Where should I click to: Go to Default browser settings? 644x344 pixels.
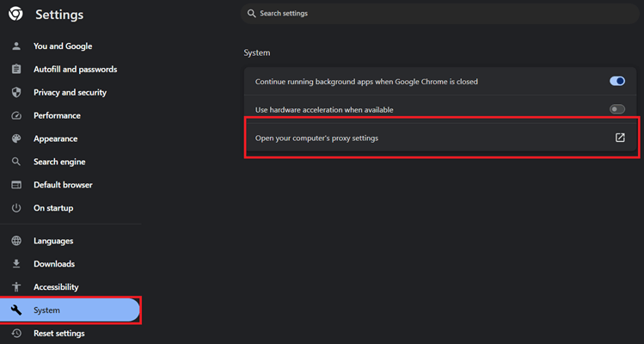(63, 185)
